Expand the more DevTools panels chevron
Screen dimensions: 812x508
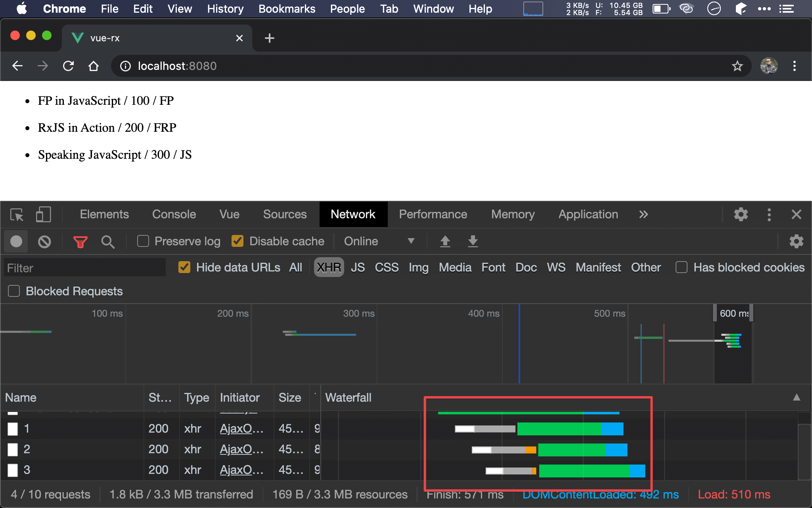pos(643,214)
